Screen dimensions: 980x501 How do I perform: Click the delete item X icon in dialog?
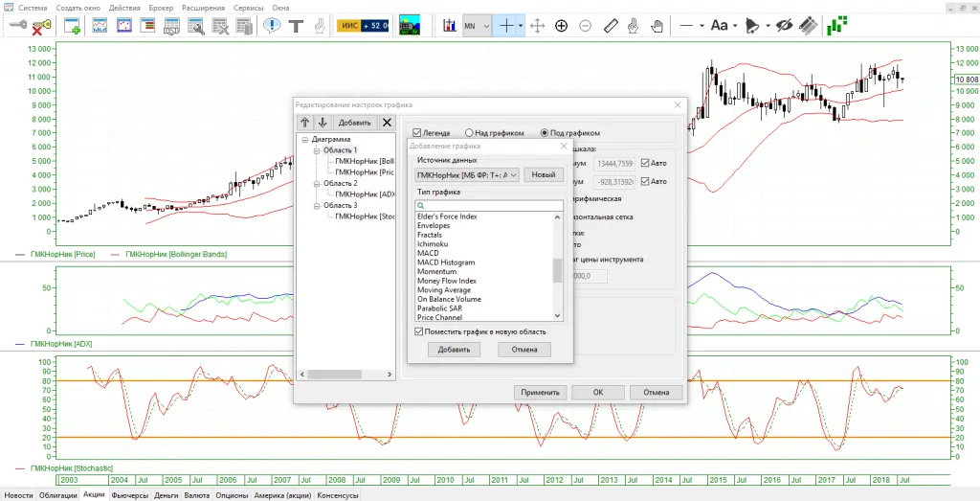click(387, 123)
